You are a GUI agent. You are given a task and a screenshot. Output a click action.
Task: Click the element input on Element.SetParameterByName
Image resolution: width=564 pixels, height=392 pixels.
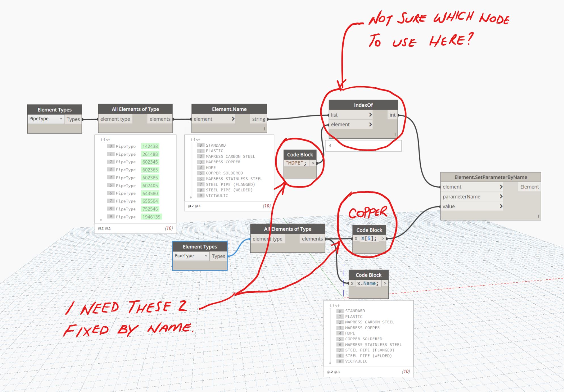(452, 187)
